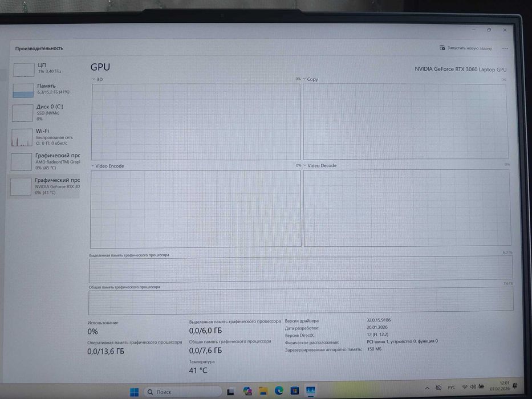Click the battery tray icon
Screen dimensions: 532x399
click(481, 386)
